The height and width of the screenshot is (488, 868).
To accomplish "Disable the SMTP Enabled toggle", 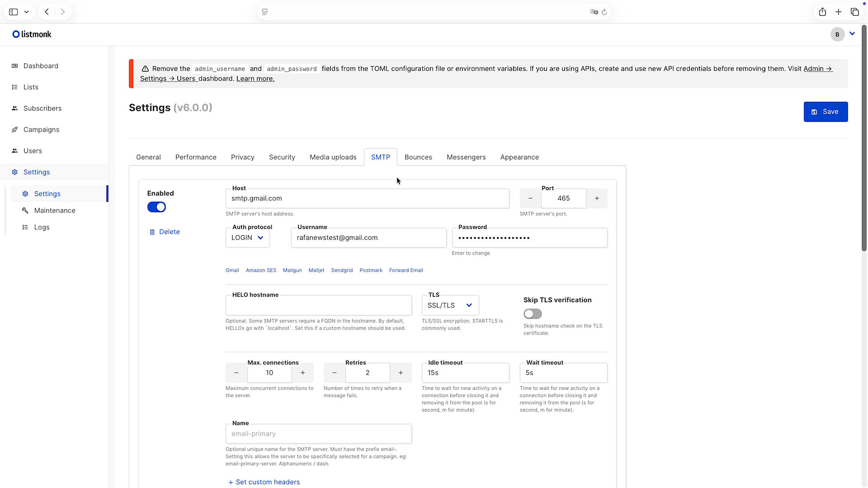I will tap(156, 207).
